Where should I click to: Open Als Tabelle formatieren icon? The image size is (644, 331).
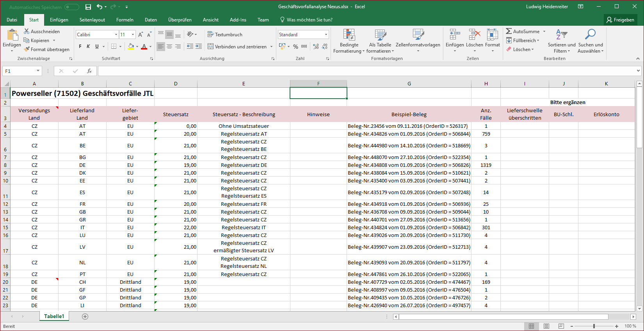[380, 35]
